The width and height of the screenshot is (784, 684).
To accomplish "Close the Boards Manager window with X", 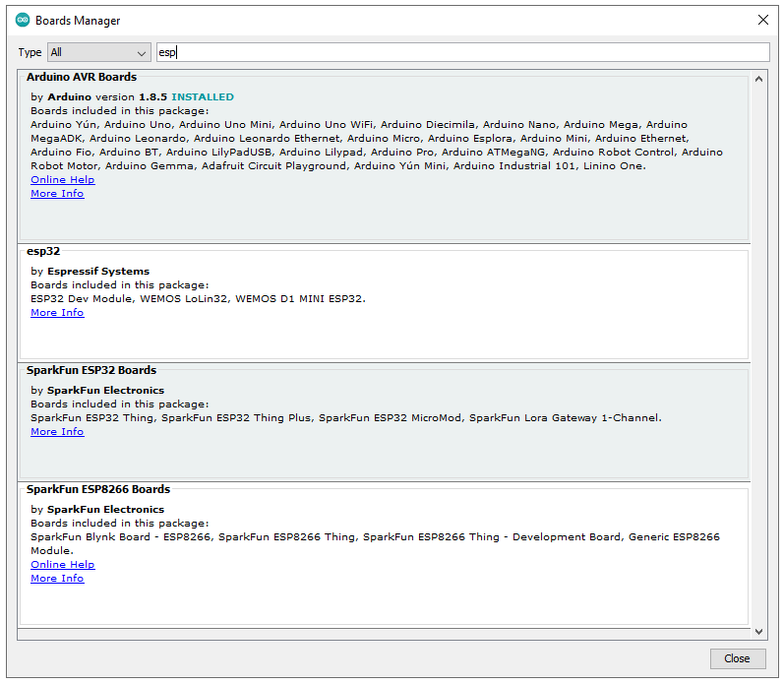I will click(763, 20).
